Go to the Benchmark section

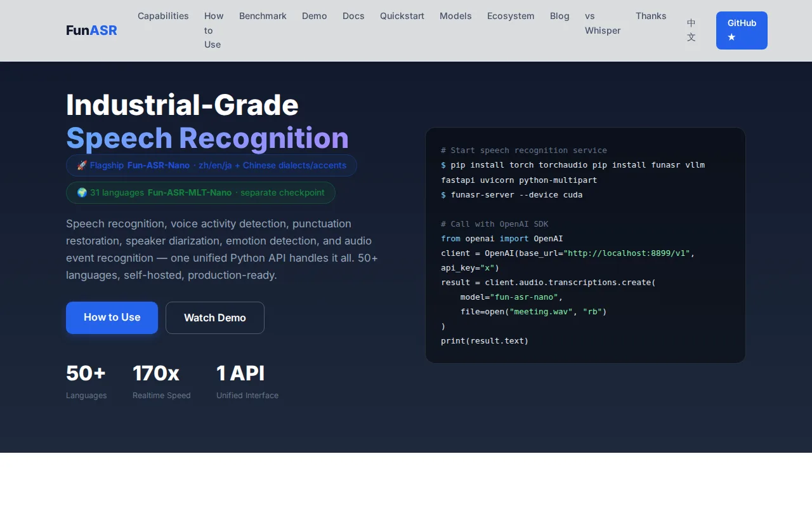click(263, 16)
